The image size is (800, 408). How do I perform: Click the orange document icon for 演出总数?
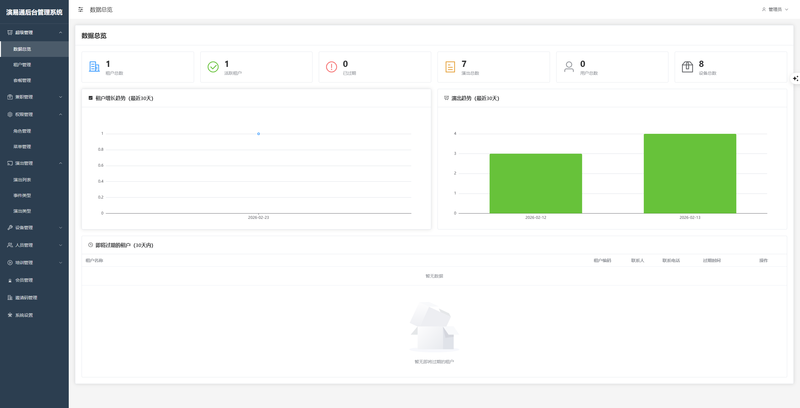[x=450, y=67]
